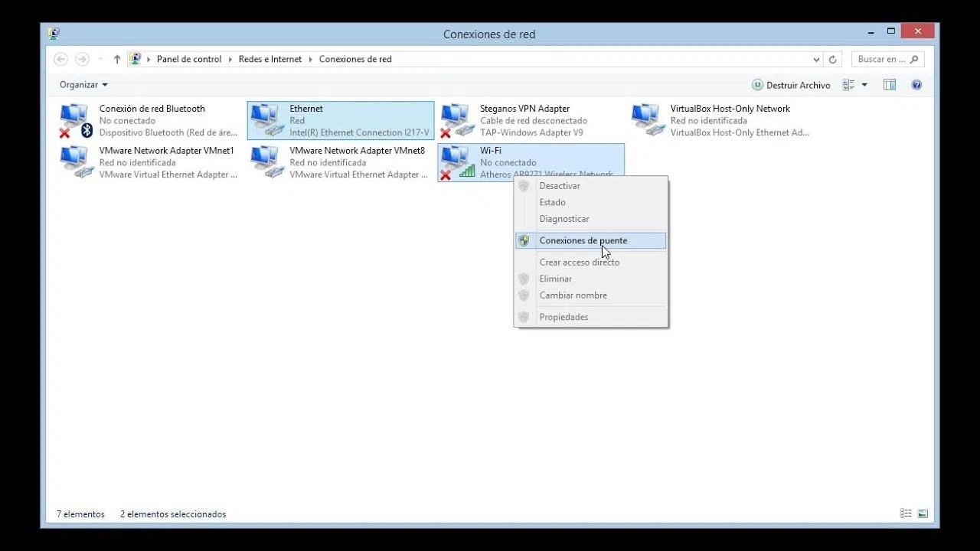Refresh the Conexiones de red view
Viewport: 980px width, 551px height.
(x=833, y=59)
